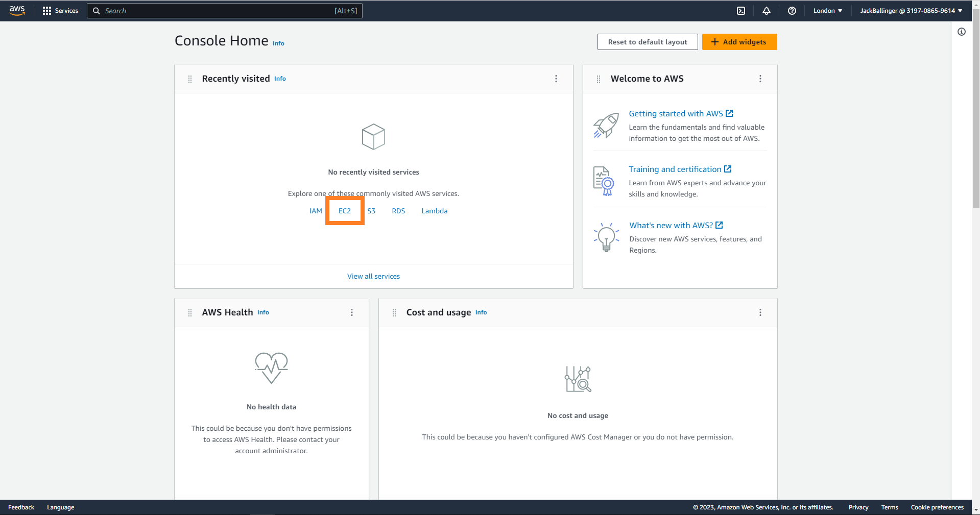Click Language in the footer
Screen dimensions: 980x515
coord(61,507)
